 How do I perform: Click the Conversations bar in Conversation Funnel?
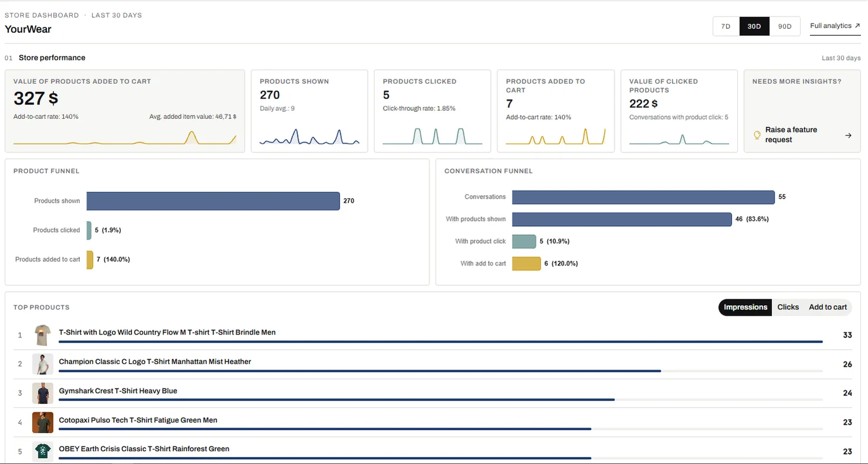click(x=643, y=197)
